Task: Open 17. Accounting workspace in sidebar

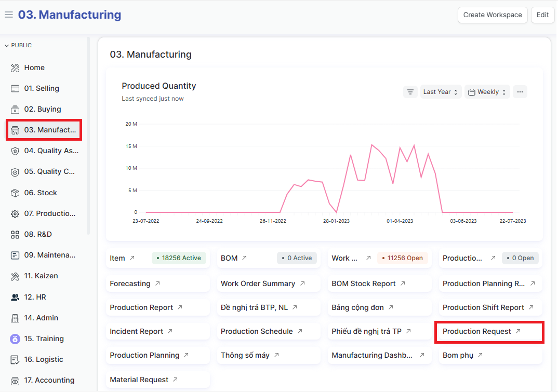Action: coord(49,381)
